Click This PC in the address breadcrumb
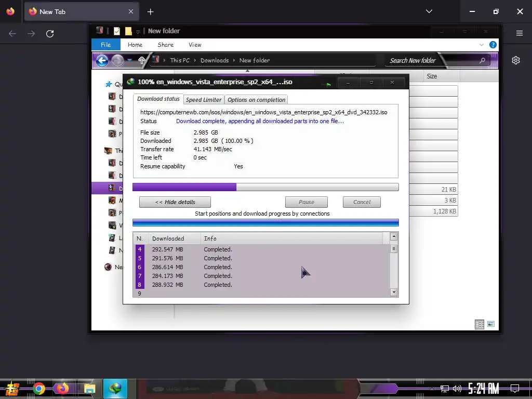This screenshot has width=532, height=399. [x=180, y=60]
